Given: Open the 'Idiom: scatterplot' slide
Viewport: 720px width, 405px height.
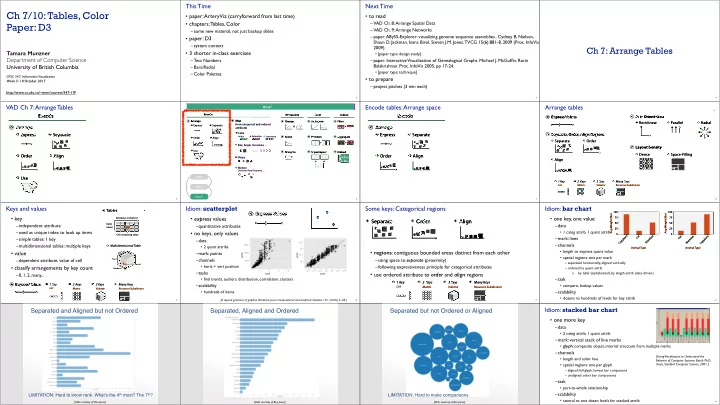Looking at the screenshot, I should (x=270, y=253).
